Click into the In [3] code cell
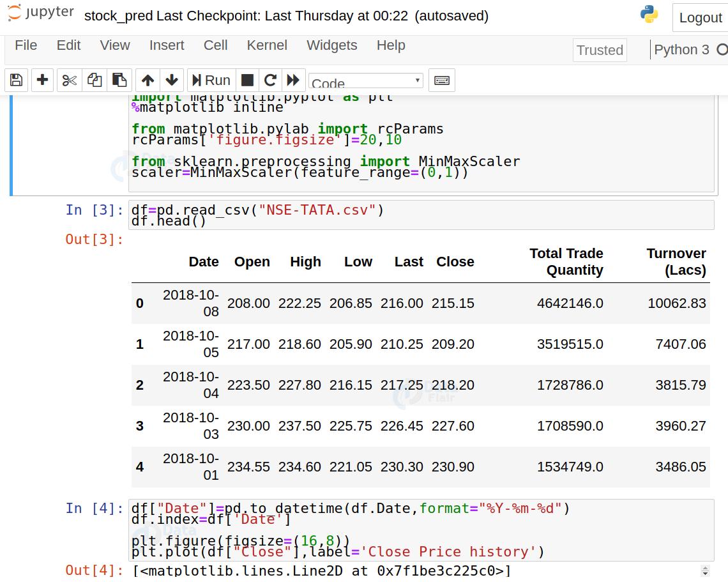The height and width of the screenshot is (582, 728). 420,215
